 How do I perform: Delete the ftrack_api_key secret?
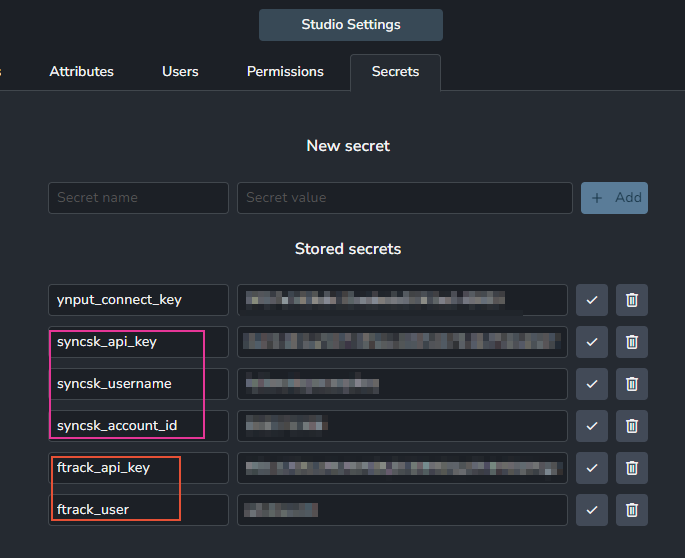[632, 468]
